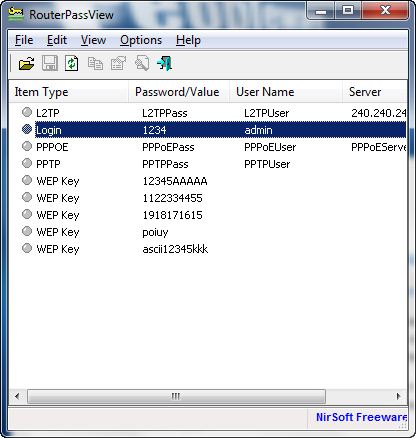416x438 pixels.
Task: Click the ascii12345kkk WEP key value
Action: point(175,249)
